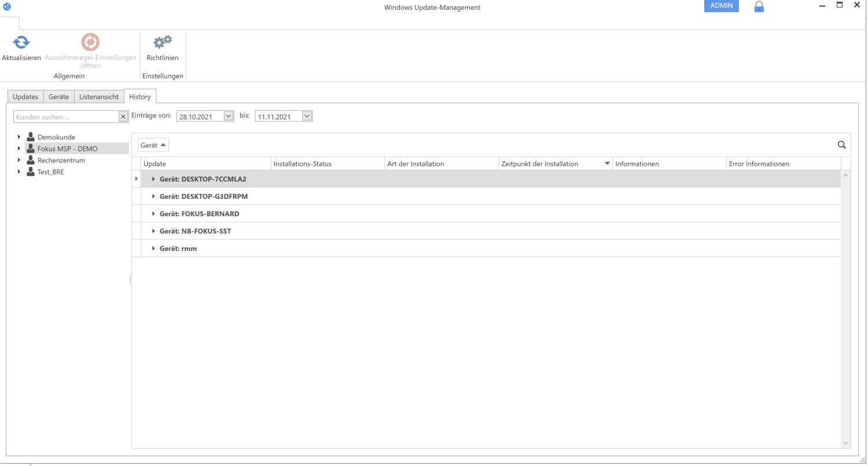Screen dimensions: 868x466
Task: Select Test_BRE in the customer tree
Action: 51,172
